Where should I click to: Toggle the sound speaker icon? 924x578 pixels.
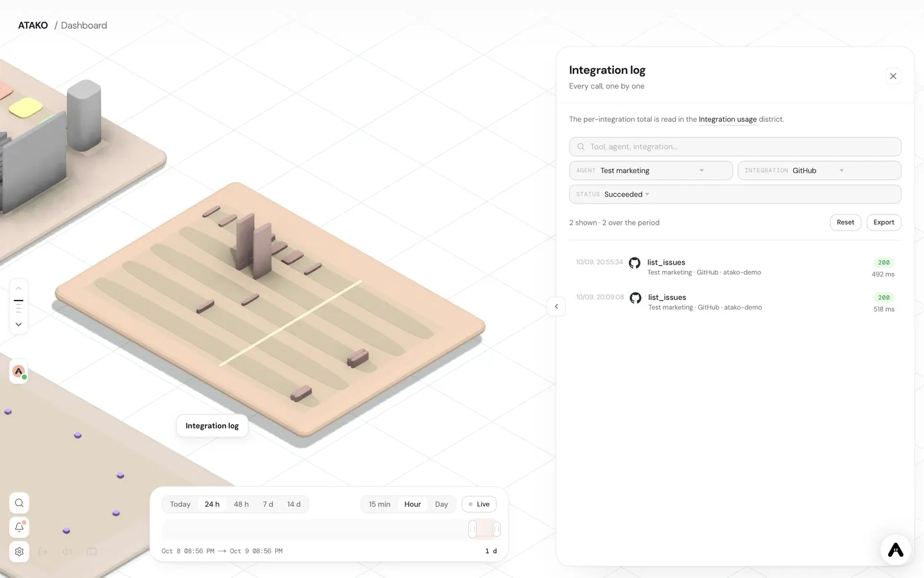tap(67, 552)
